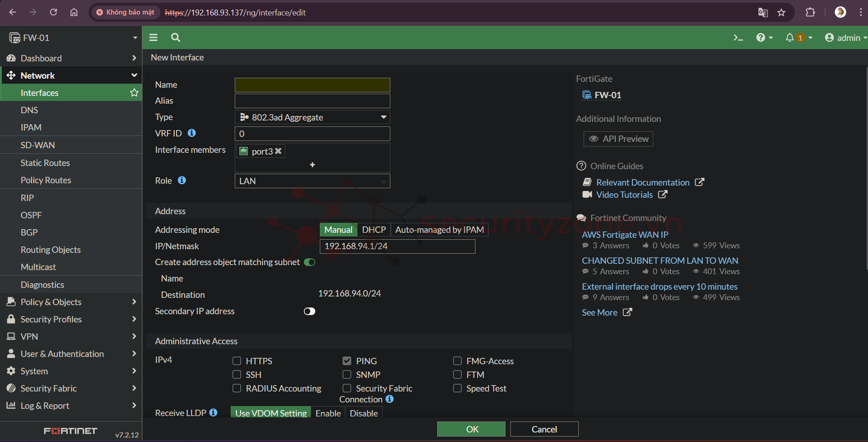Click the Interfaces favorite star icon

click(x=134, y=93)
